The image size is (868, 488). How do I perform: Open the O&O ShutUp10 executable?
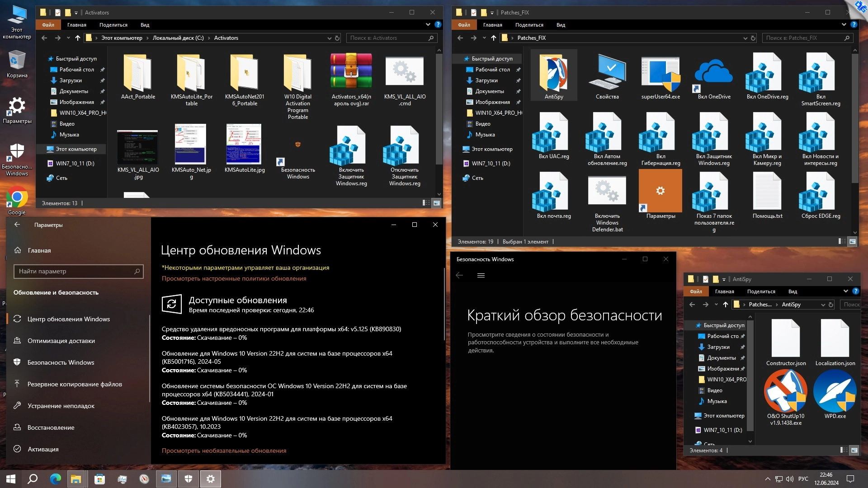786,391
